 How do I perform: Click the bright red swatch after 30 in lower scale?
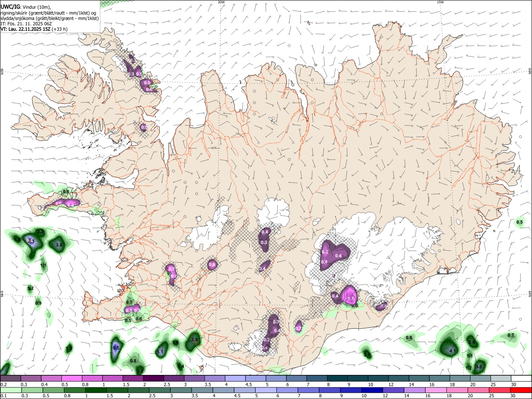tap(521, 390)
